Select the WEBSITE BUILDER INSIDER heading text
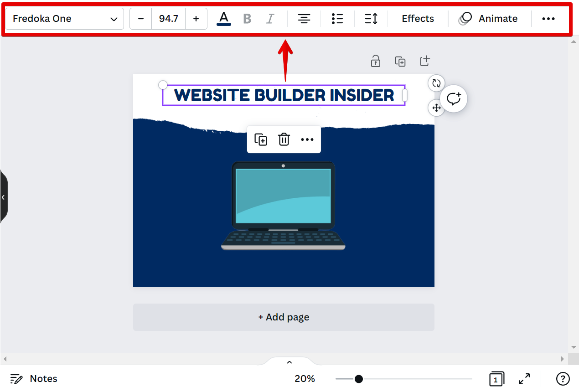The height and width of the screenshot is (392, 579). click(284, 95)
